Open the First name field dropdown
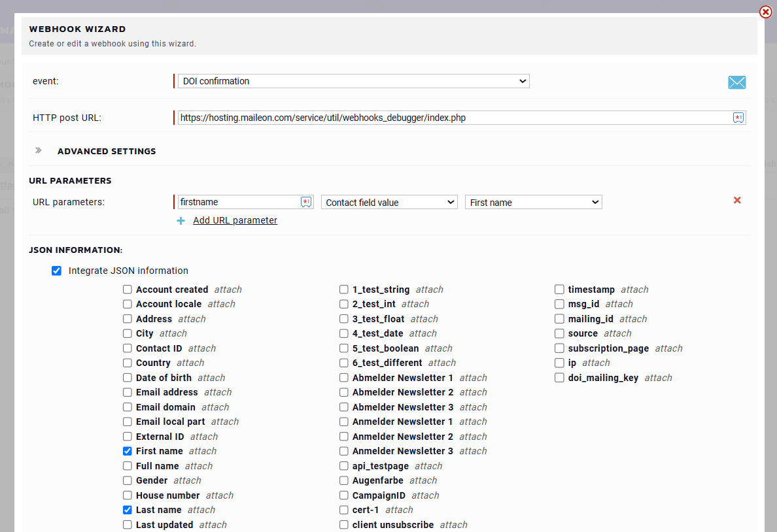The image size is (777, 532). pos(534,202)
